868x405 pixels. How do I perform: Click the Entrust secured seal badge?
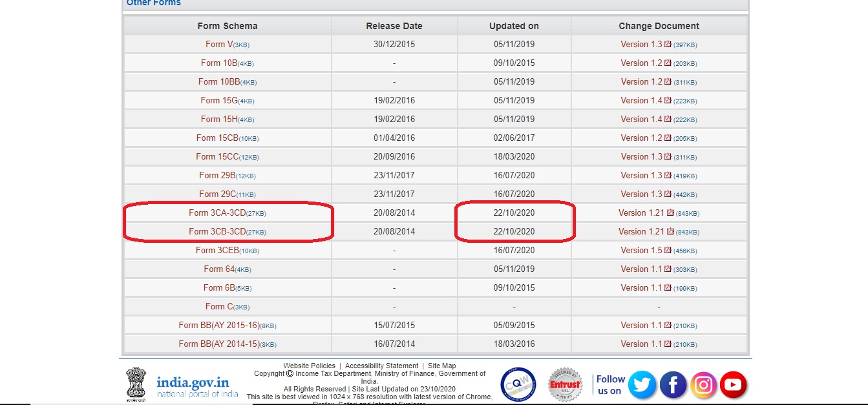coord(565,385)
